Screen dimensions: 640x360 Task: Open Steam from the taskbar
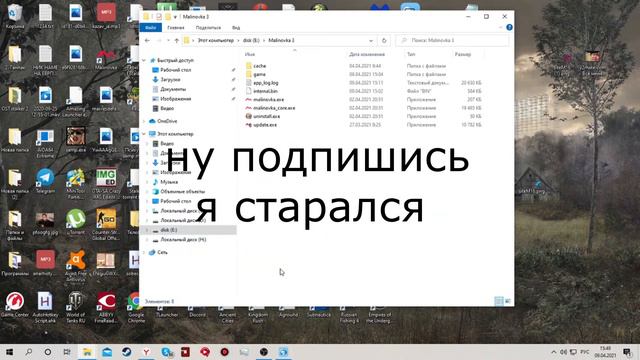127,352
